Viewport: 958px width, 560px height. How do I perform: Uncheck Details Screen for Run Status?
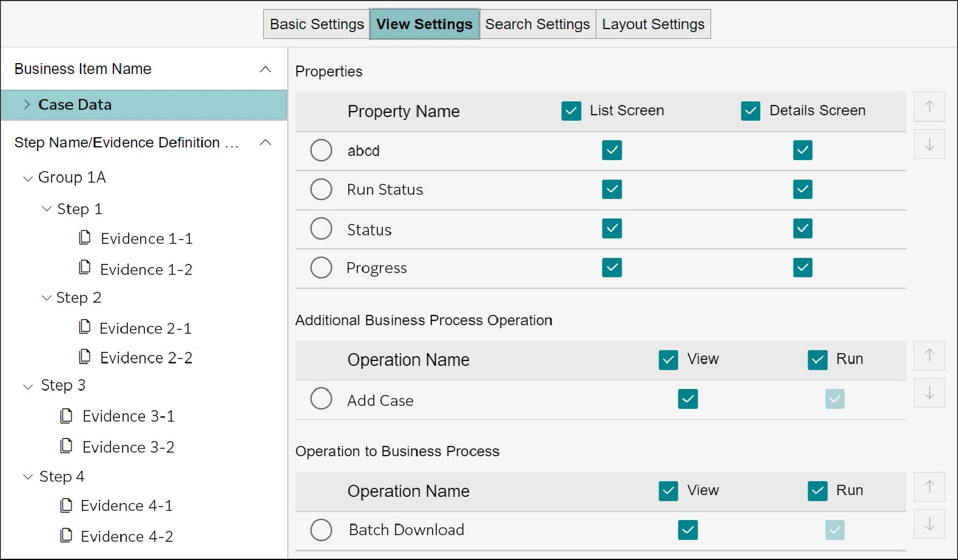coord(803,189)
